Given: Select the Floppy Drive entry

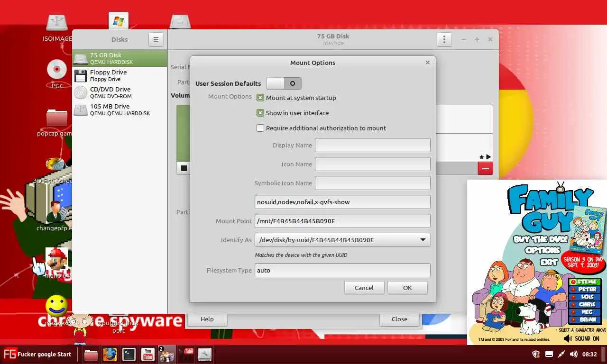Looking at the screenshot, I should 120,75.
